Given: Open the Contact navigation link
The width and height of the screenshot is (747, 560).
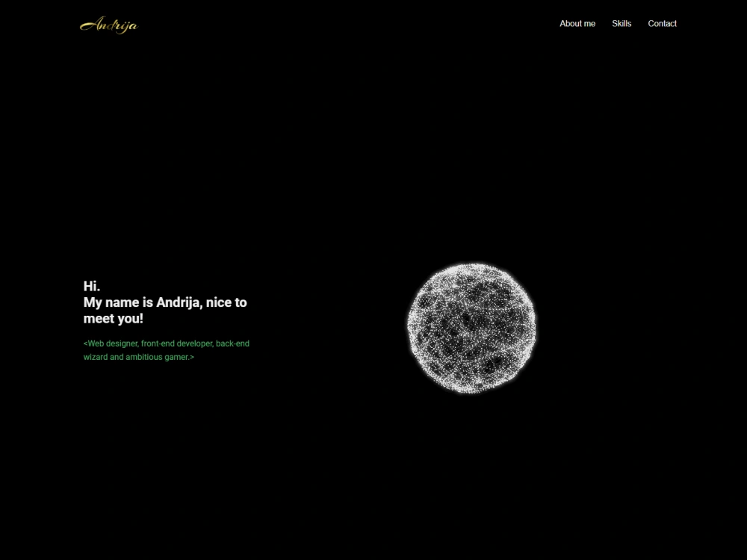Looking at the screenshot, I should (662, 24).
